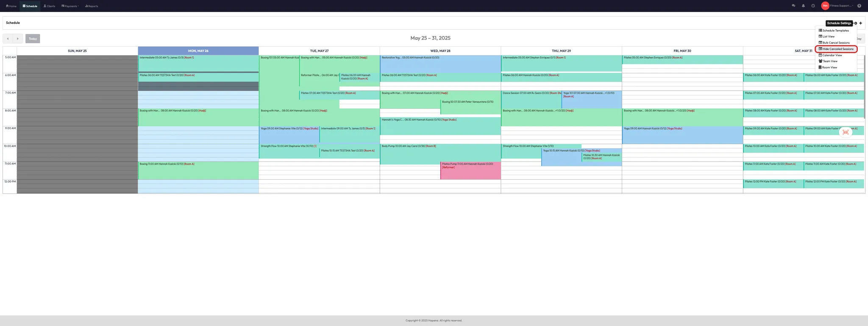The image size is (868, 326).
Task: Go to previous week with left arrow
Action: pos(8,39)
